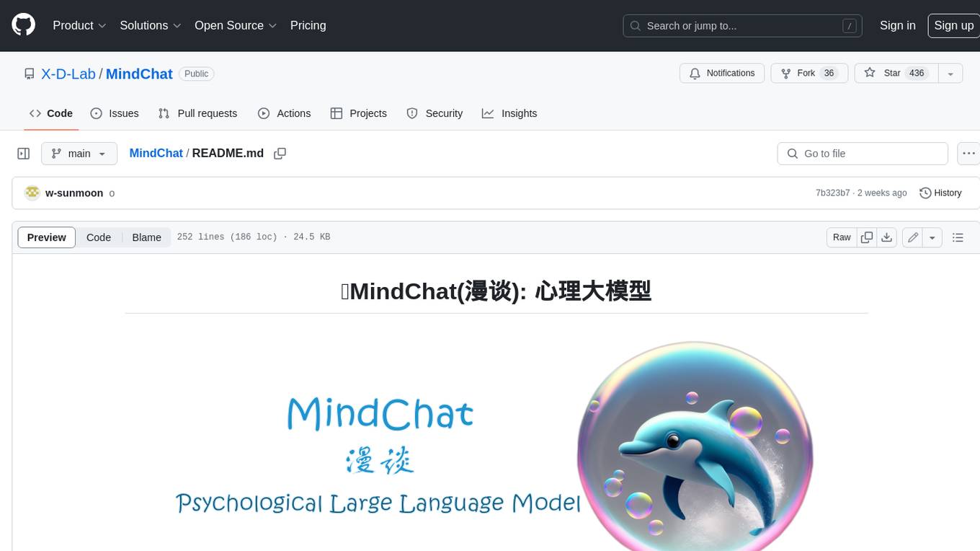Select the Blame view
Image resolution: width=980 pixels, height=551 pixels.
(146, 237)
